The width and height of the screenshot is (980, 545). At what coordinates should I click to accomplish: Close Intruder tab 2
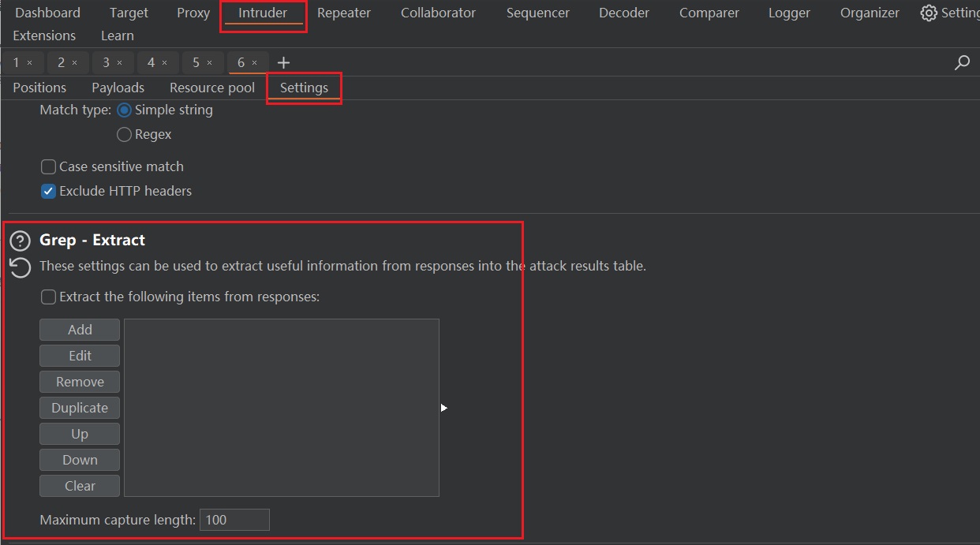click(x=75, y=62)
